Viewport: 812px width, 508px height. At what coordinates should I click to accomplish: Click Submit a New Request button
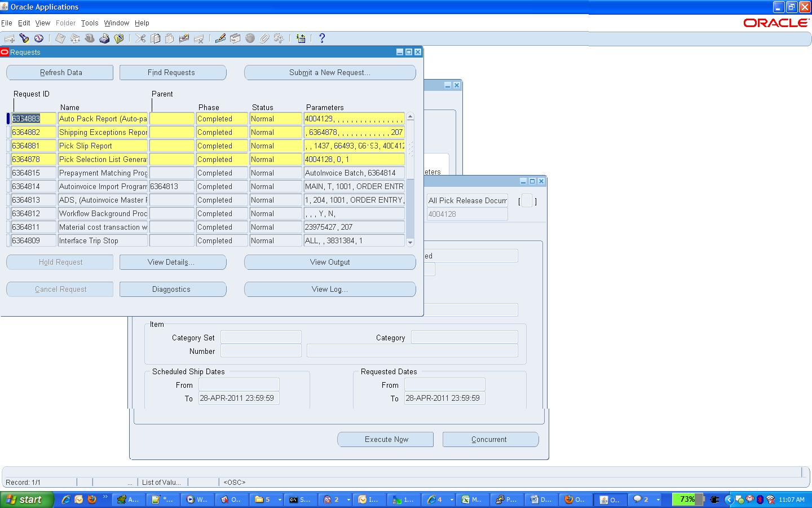pyautogui.click(x=330, y=72)
